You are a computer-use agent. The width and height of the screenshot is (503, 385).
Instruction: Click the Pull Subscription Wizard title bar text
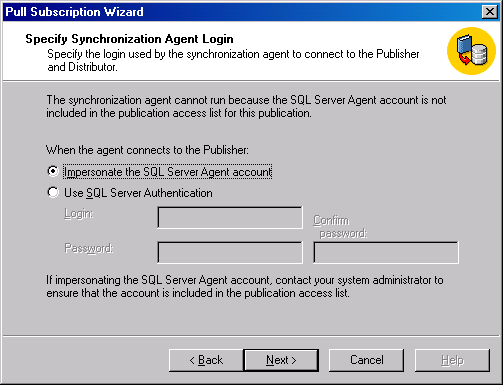tap(74, 12)
